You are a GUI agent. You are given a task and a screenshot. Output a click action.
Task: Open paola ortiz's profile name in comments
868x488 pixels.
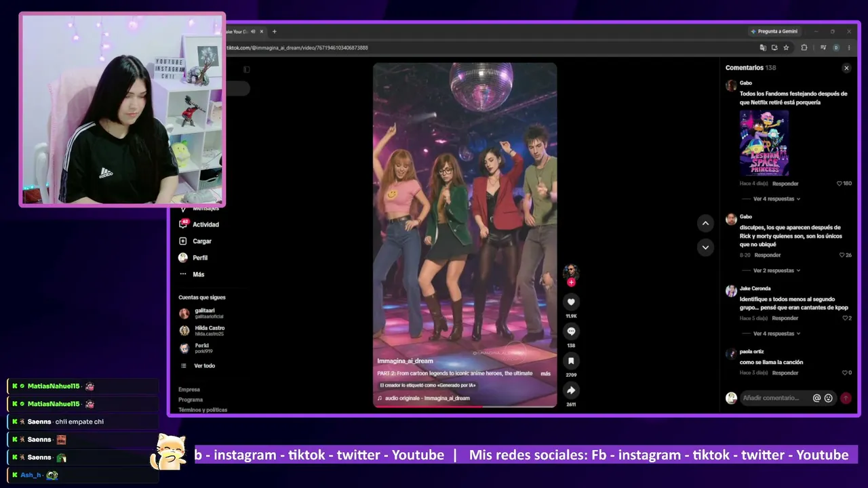753,352
